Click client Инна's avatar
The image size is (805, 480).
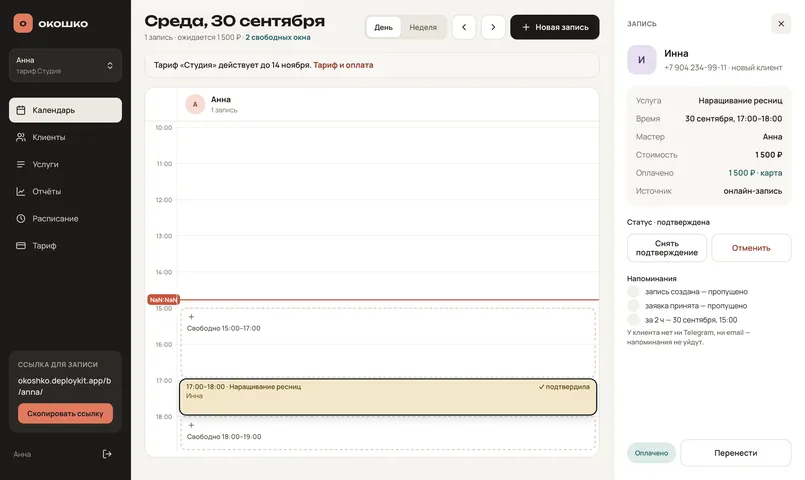(x=642, y=60)
